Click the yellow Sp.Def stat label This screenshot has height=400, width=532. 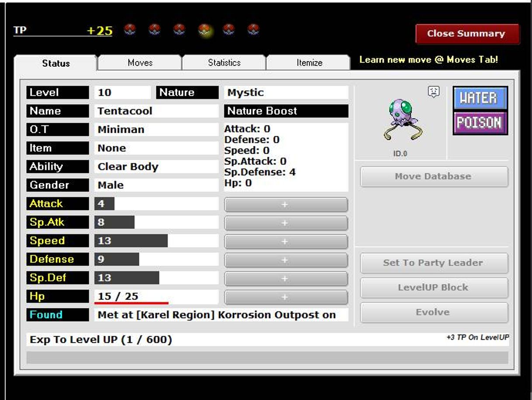pyautogui.click(x=58, y=278)
